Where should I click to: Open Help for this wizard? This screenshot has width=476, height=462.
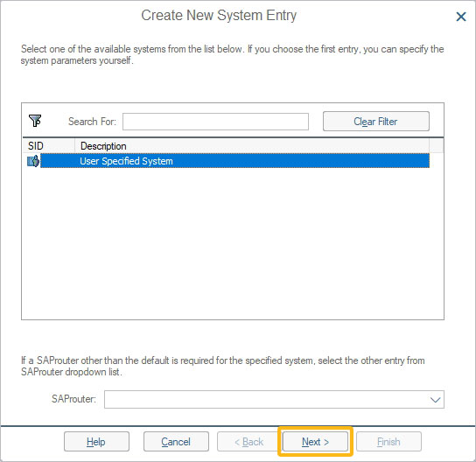coord(96,442)
